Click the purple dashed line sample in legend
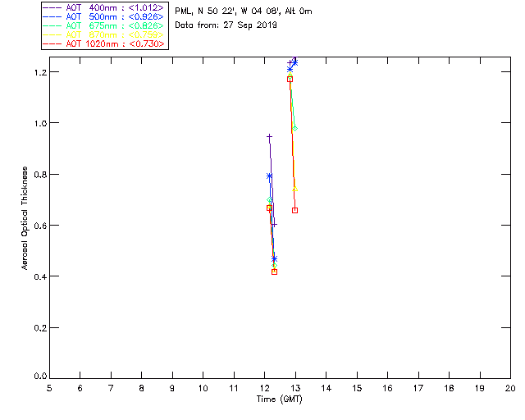This screenshot has height=420, width=525. 52,7
